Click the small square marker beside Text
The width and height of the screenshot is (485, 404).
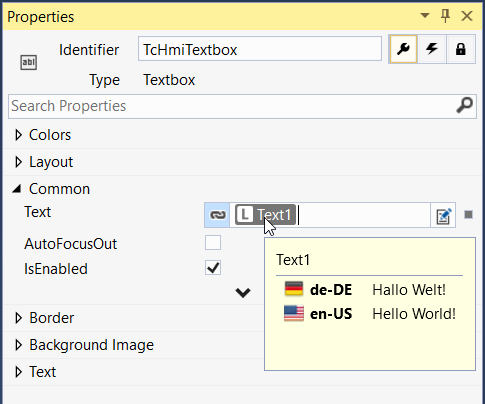(468, 215)
